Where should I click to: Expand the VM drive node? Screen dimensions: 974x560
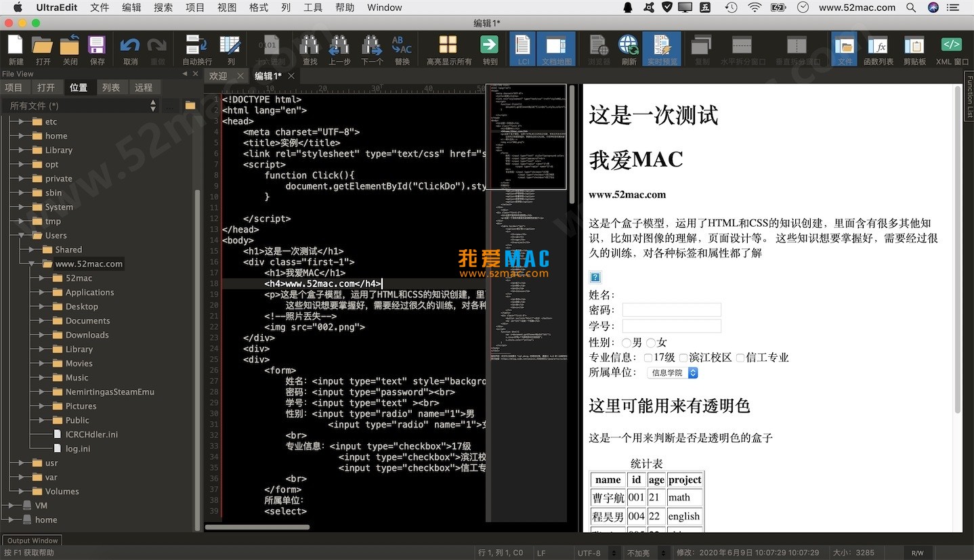12,506
